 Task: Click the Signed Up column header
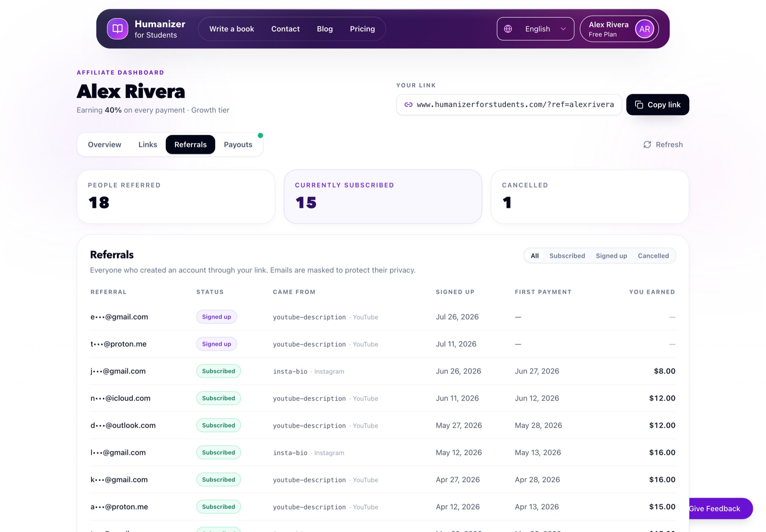(455, 292)
